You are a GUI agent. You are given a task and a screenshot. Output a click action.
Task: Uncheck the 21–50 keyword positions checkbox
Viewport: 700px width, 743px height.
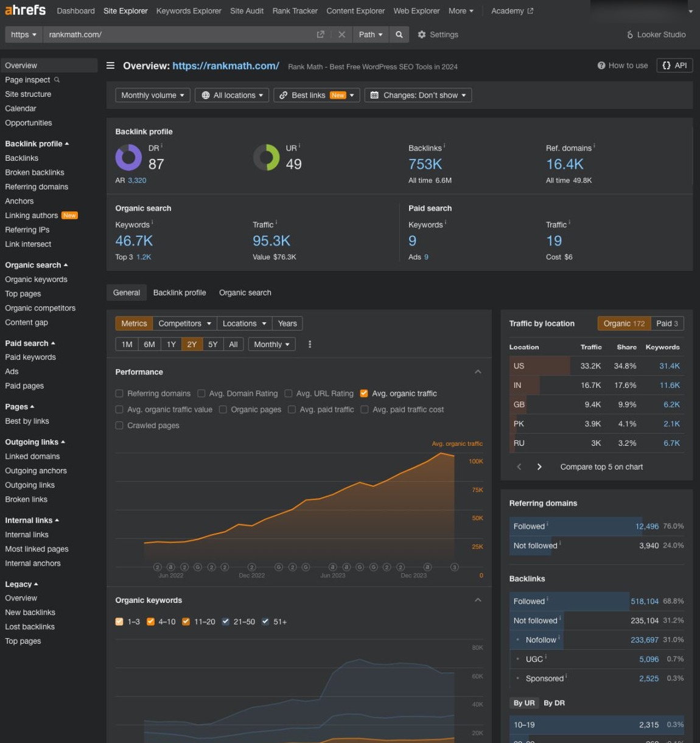tap(225, 621)
